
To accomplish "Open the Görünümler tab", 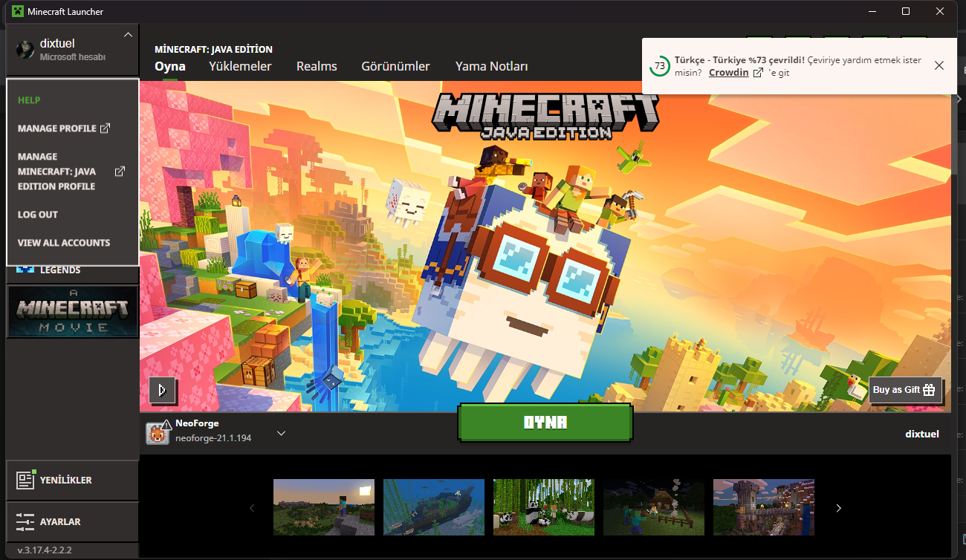I will click(x=395, y=66).
